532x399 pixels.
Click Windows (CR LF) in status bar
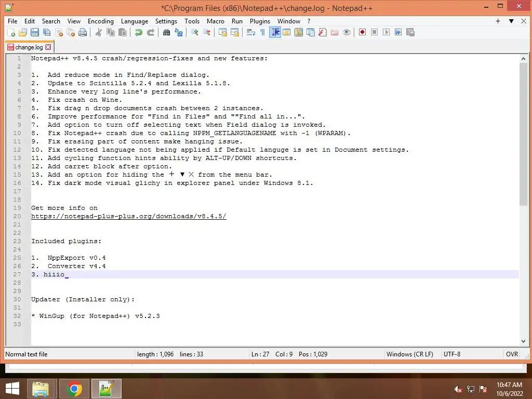tap(410, 354)
